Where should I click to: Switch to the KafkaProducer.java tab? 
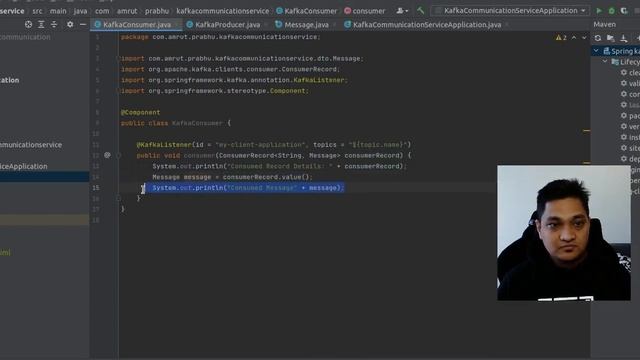(227, 24)
